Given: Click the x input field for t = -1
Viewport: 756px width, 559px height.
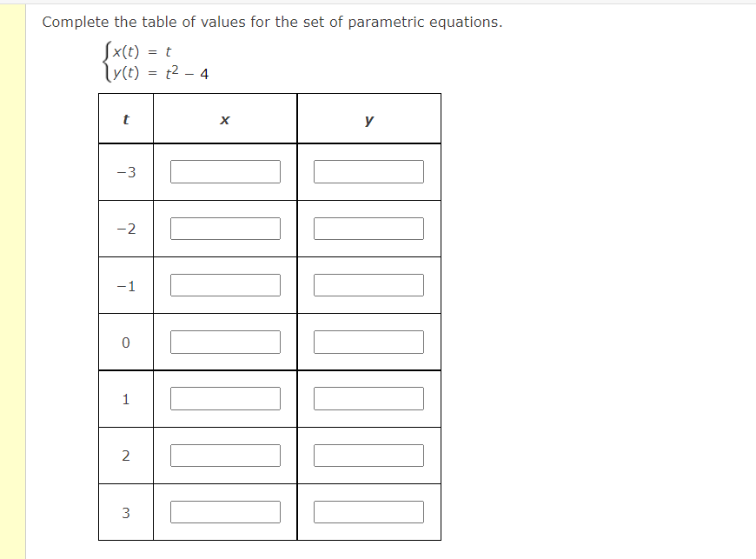Looking at the screenshot, I should point(225,284).
